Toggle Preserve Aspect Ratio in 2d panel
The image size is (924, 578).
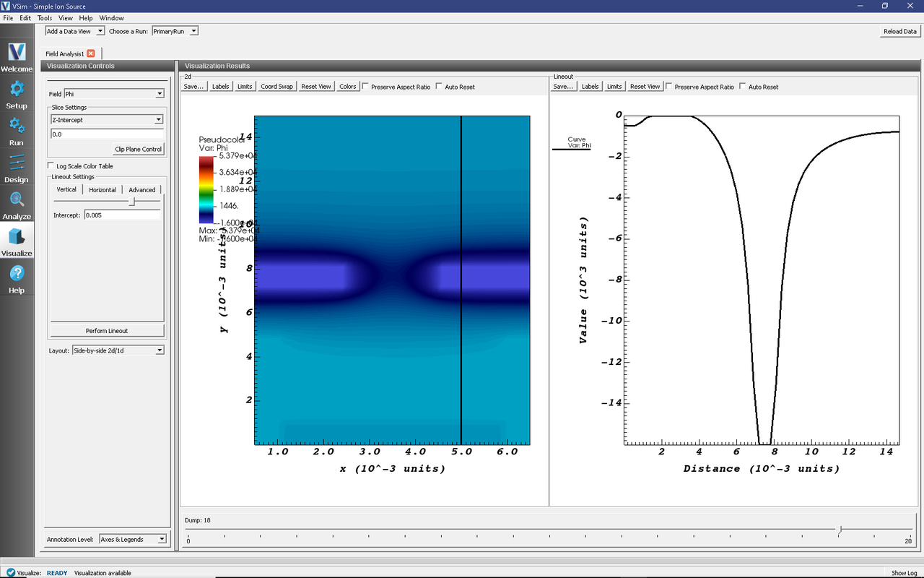[365, 87]
